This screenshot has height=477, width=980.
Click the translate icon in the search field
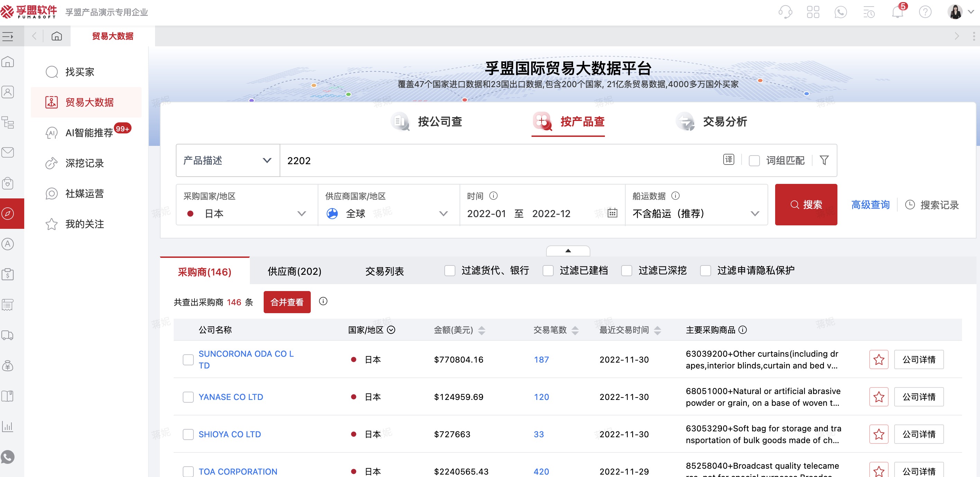coord(728,160)
